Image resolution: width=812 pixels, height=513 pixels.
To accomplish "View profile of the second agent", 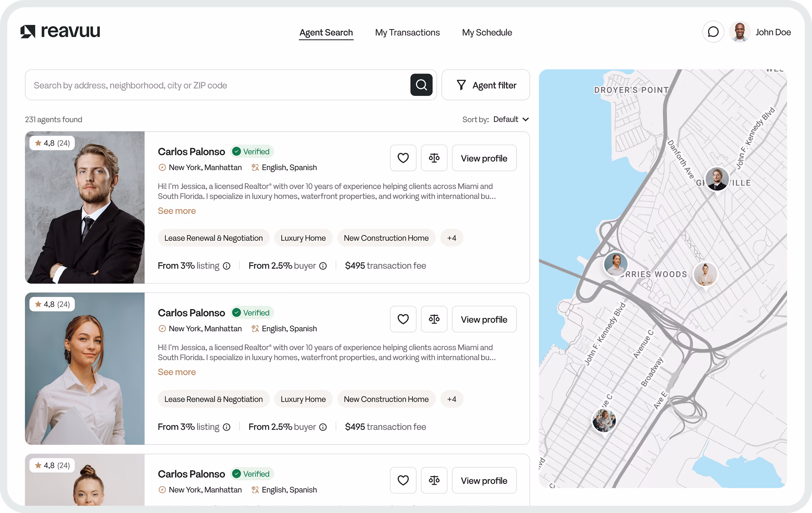I will (x=484, y=319).
